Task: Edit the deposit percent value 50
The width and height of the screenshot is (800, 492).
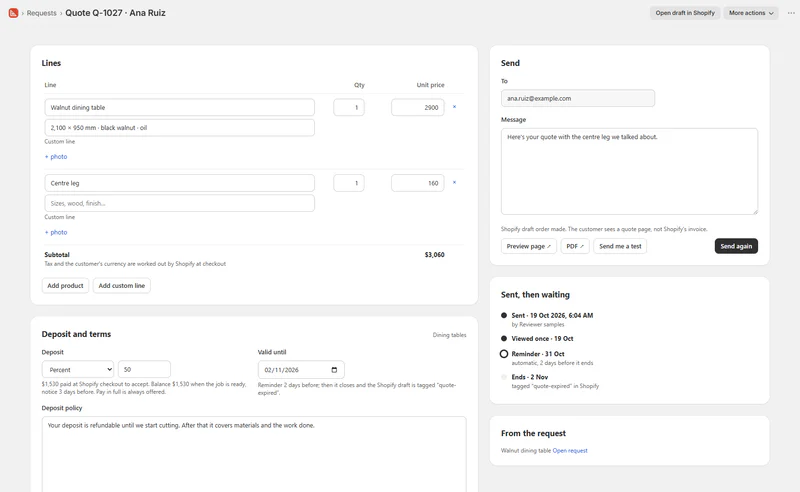Action: pos(144,370)
